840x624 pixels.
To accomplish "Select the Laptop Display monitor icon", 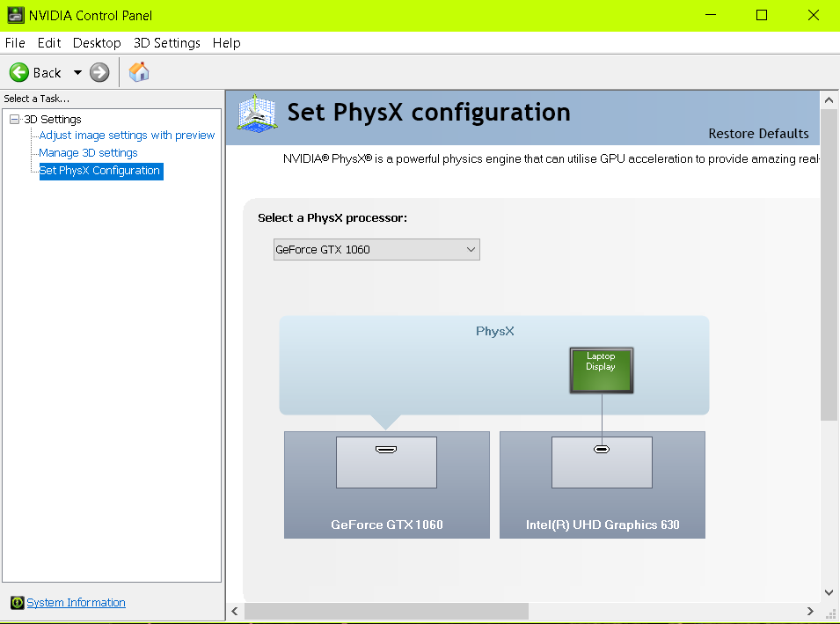I will coord(601,370).
